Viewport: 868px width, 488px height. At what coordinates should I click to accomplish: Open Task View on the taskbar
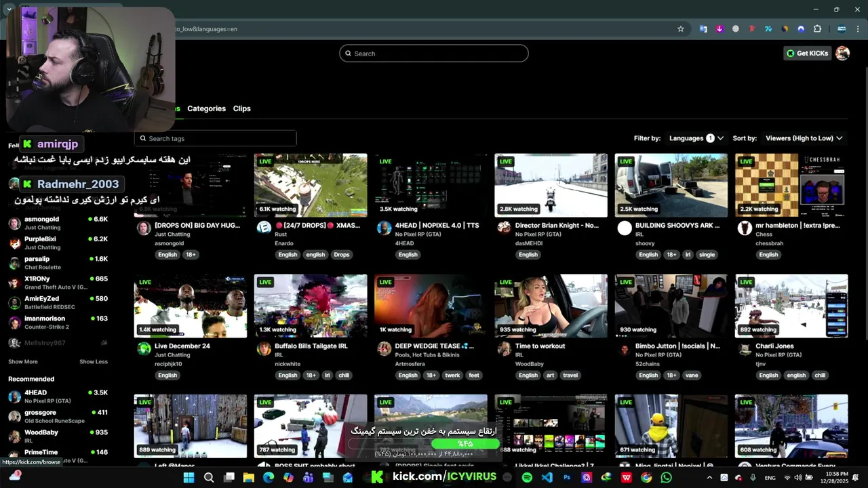(x=229, y=477)
